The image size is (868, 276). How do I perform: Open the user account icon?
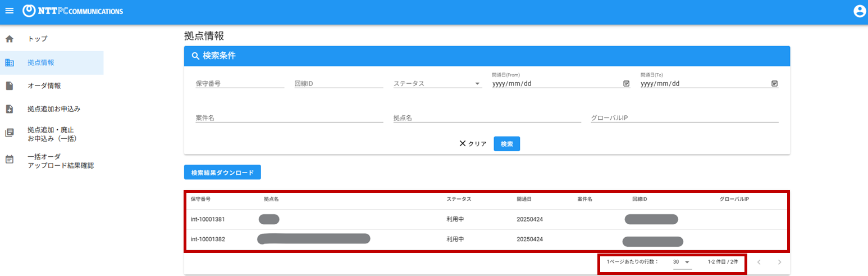click(x=860, y=11)
